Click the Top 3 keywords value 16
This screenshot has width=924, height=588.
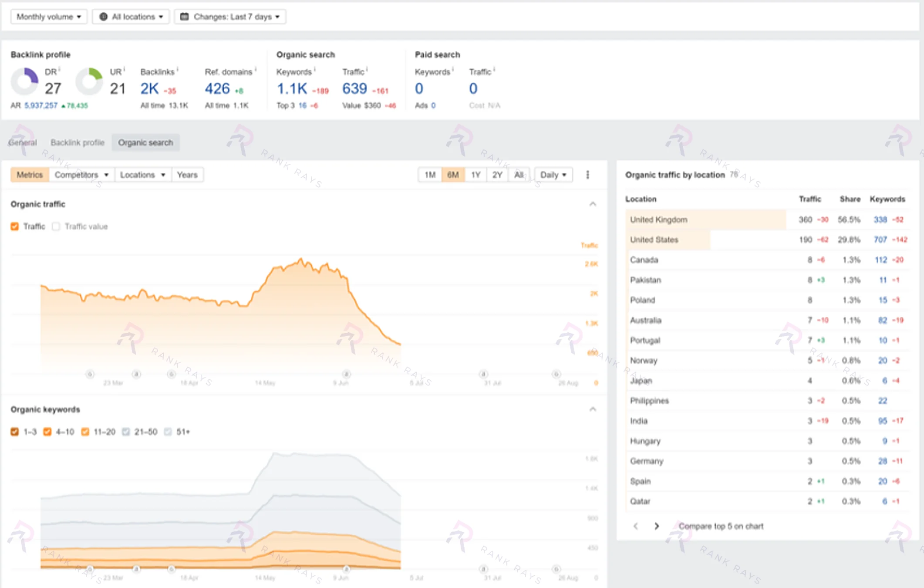pos(302,105)
